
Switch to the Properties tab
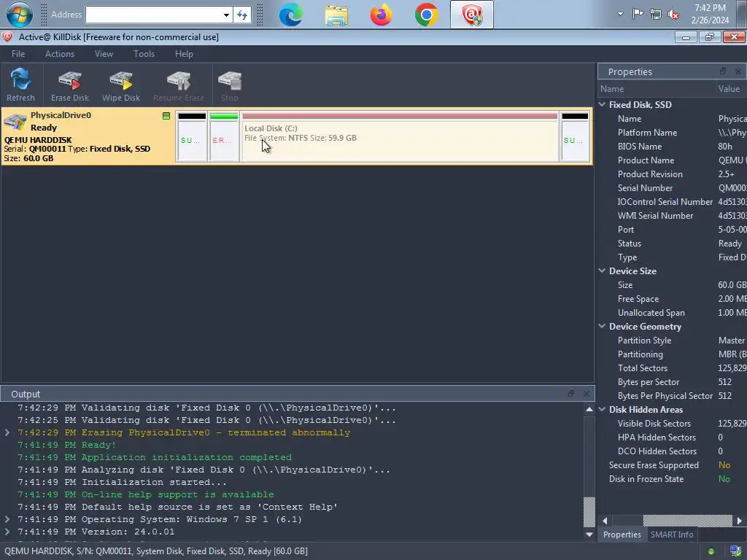point(622,534)
